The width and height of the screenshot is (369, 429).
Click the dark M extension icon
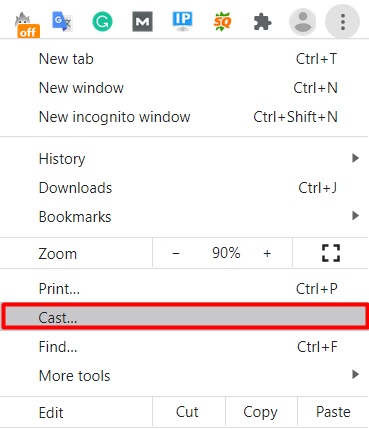pyautogui.click(x=142, y=22)
